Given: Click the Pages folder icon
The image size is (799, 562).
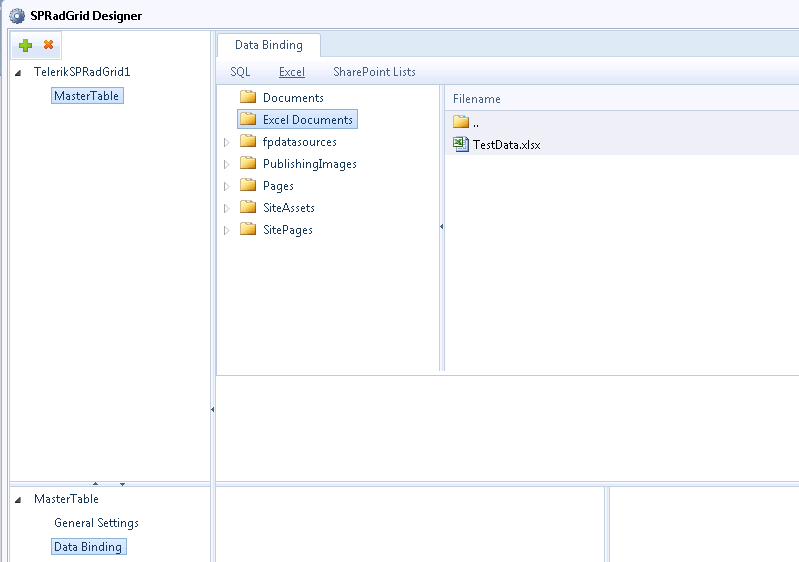Looking at the screenshot, I should pos(248,184).
